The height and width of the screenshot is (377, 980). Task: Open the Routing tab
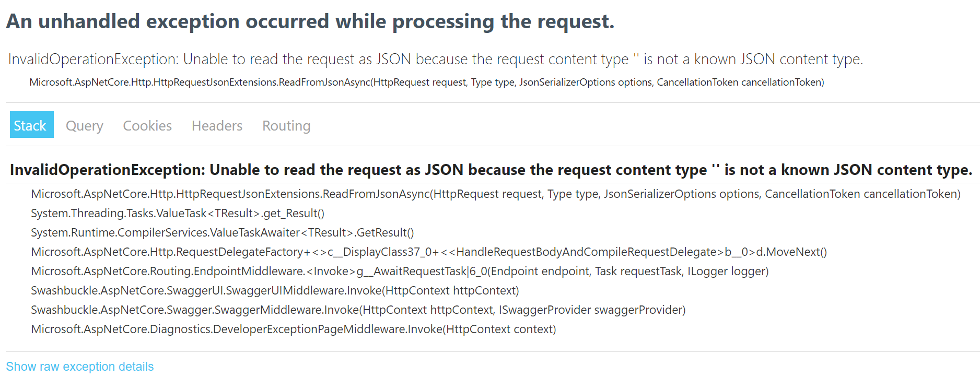(x=286, y=125)
